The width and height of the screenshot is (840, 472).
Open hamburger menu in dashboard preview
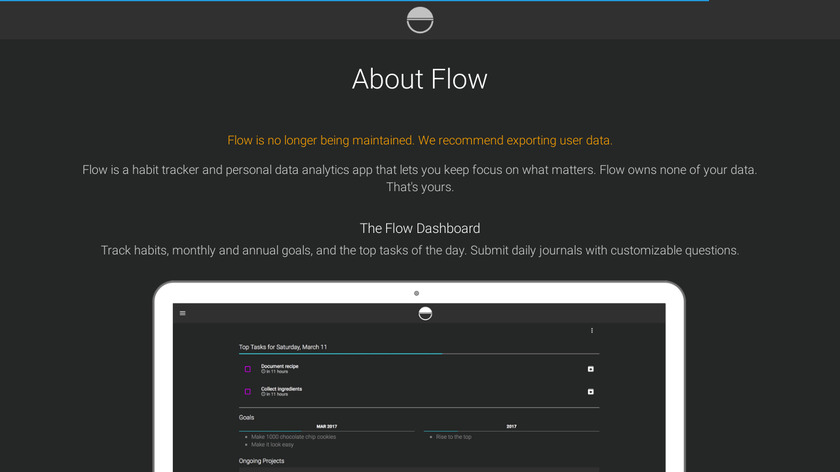coord(183,313)
